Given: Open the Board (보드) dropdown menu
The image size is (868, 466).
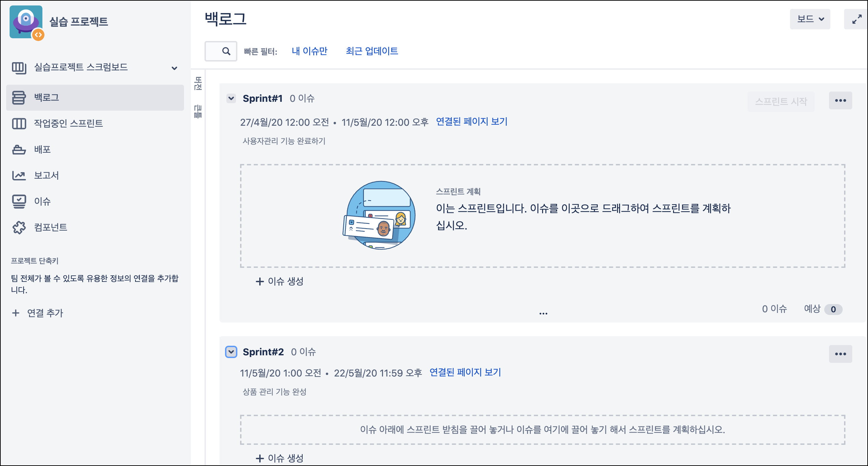Looking at the screenshot, I should (x=810, y=19).
